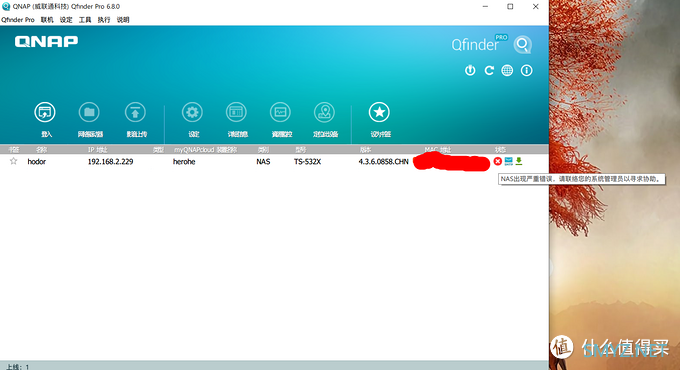Sort by IP address column header
The height and width of the screenshot is (370, 680).
point(98,150)
